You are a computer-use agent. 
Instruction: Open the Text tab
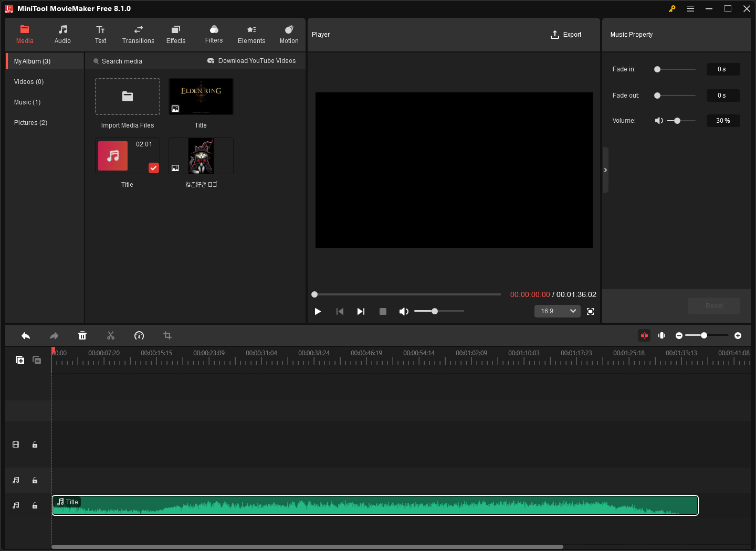100,35
